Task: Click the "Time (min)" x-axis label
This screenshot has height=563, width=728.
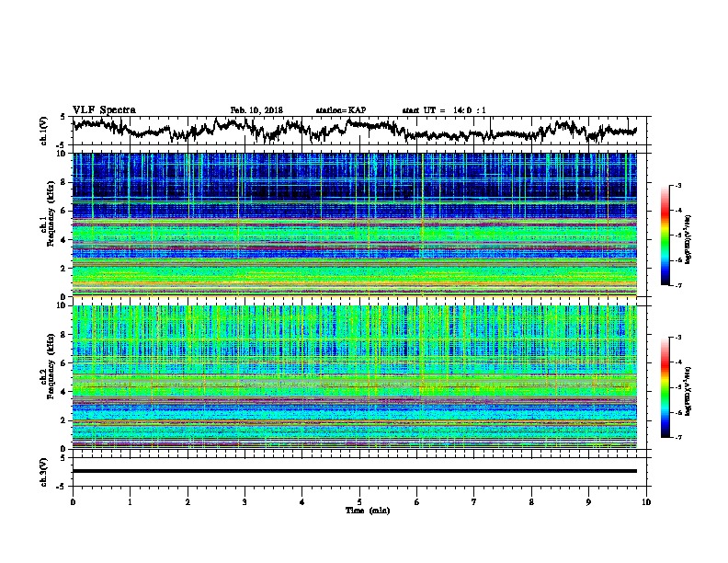Action: (368, 511)
